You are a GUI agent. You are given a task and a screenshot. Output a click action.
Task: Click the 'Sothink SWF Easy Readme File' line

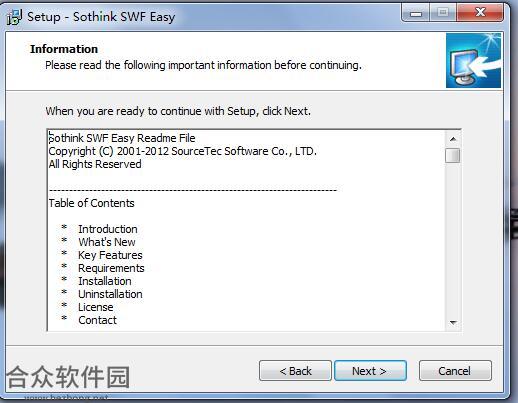point(122,138)
